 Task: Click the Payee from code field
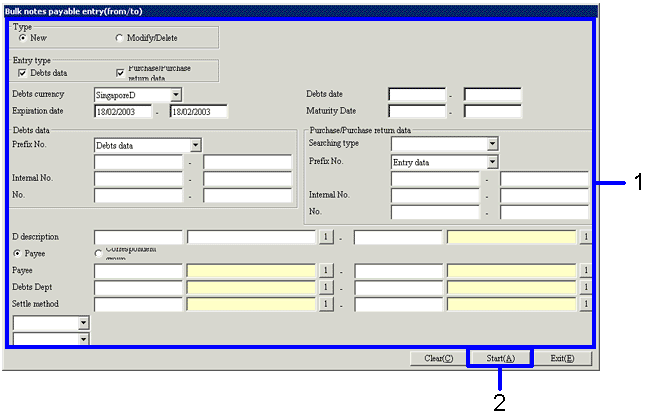click(x=138, y=271)
